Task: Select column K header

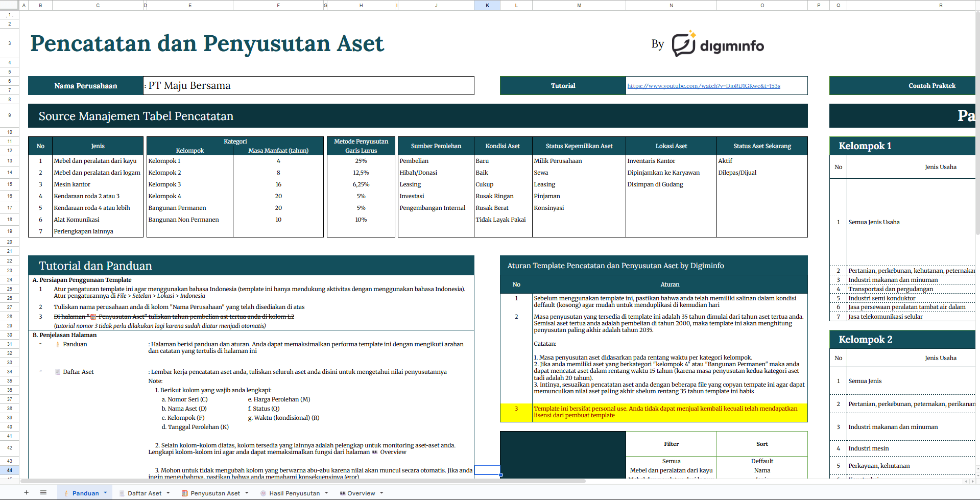Action: (487, 5)
